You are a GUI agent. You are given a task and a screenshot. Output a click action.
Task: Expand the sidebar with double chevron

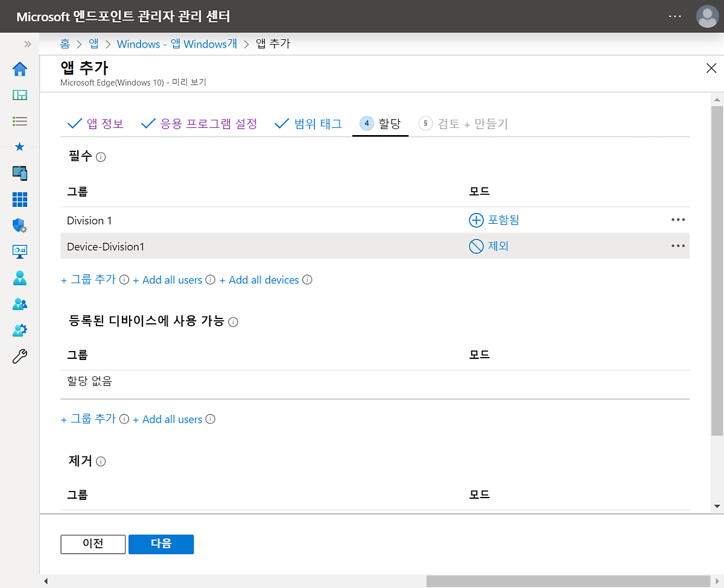tap(27, 44)
